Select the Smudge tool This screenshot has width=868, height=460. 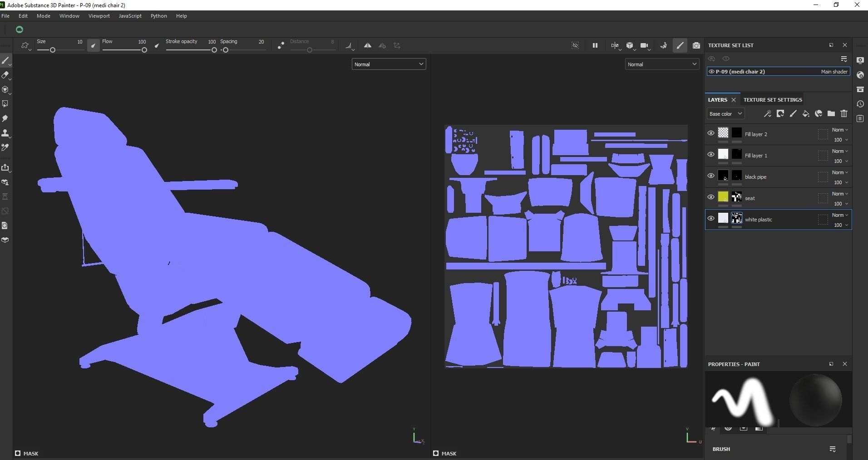coord(5,118)
